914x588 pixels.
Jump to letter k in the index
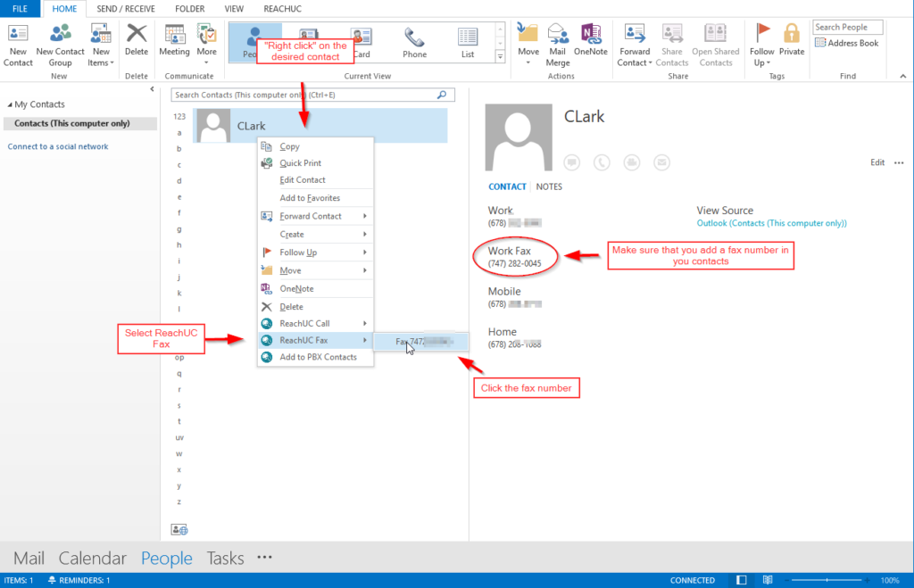pos(179,294)
